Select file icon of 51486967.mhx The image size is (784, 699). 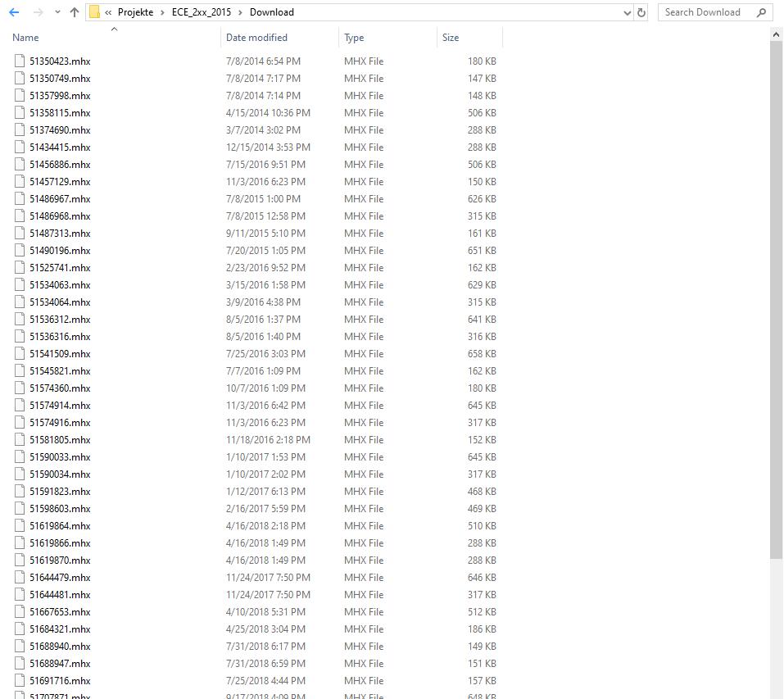click(x=20, y=198)
